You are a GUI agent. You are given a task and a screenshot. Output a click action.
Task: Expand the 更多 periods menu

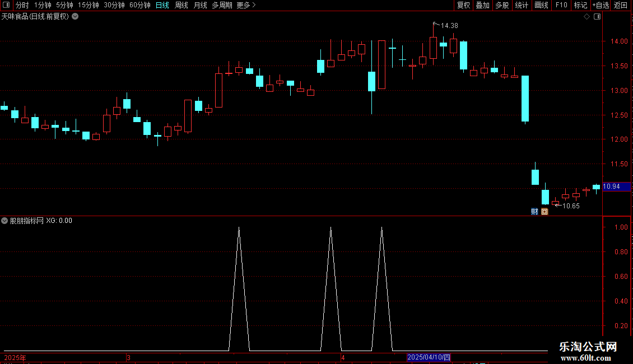click(246, 5)
